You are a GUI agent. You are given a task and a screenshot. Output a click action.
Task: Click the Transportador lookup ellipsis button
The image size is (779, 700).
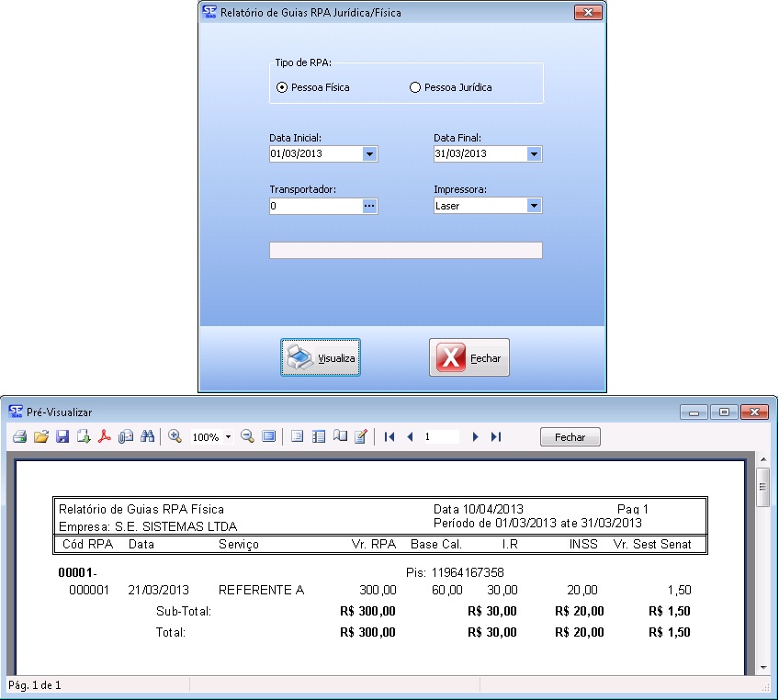click(369, 207)
